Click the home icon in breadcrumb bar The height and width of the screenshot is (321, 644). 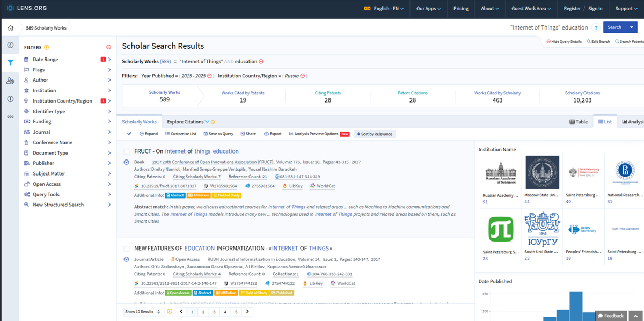click(10, 28)
